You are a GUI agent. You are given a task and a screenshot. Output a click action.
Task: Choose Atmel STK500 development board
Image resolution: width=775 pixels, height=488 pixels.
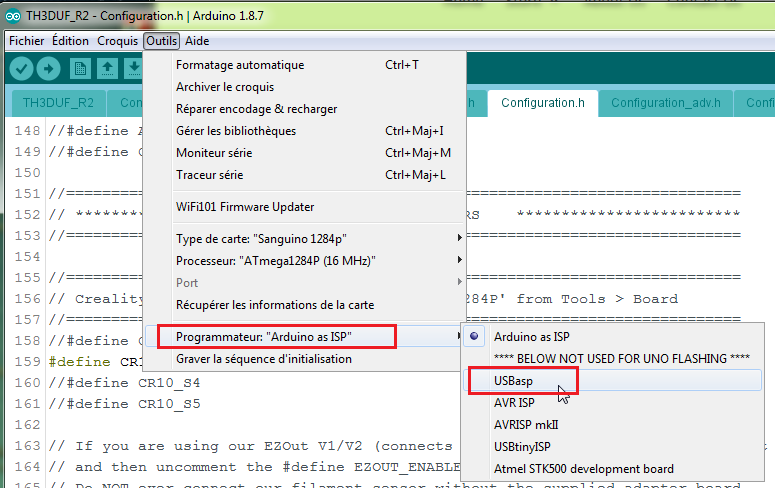(x=613, y=469)
